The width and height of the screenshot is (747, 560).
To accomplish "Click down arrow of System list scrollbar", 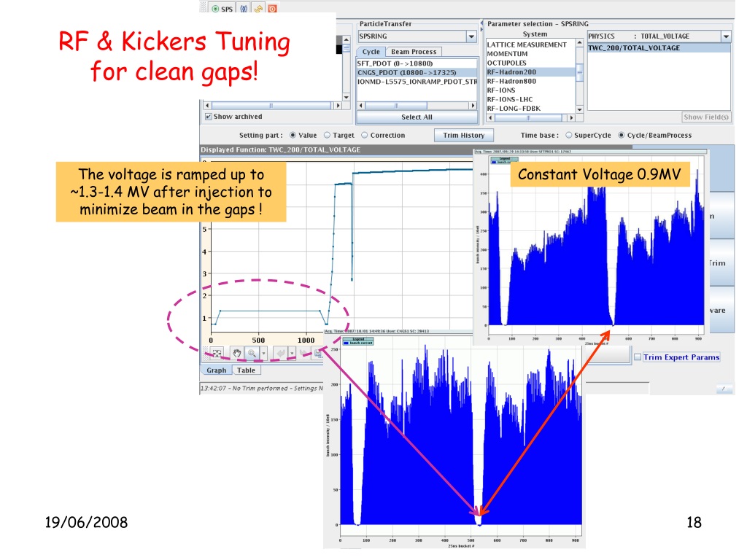I will tap(580, 109).
